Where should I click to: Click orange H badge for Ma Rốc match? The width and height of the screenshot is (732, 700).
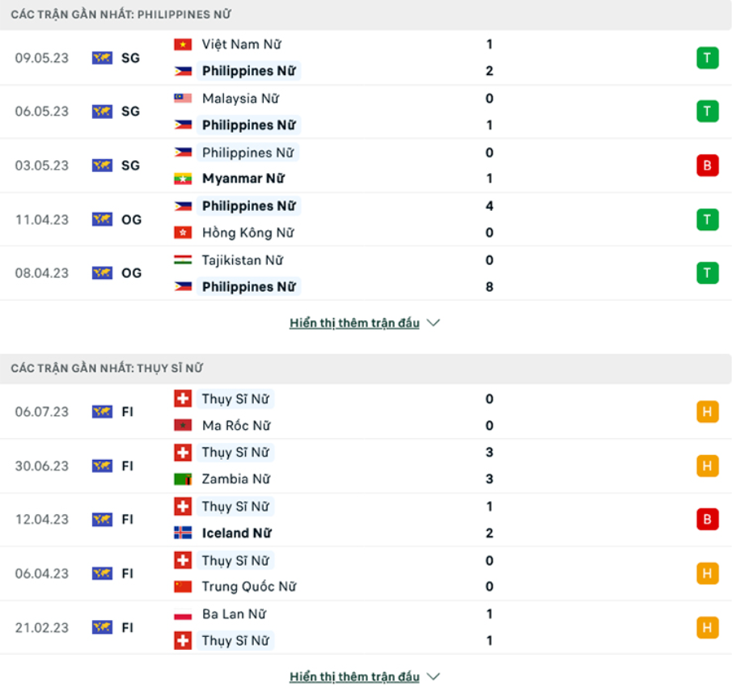[707, 412]
